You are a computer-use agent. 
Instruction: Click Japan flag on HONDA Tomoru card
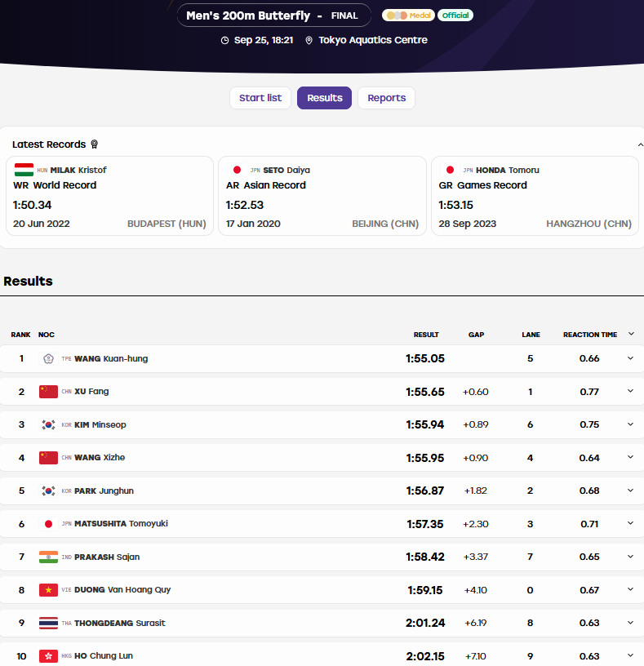[450, 170]
